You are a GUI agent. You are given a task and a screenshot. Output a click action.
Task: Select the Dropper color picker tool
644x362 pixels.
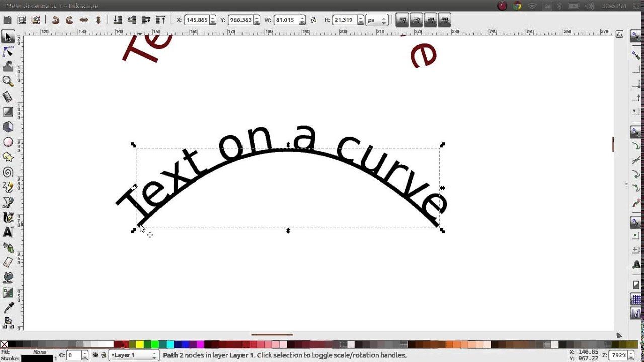(x=8, y=307)
